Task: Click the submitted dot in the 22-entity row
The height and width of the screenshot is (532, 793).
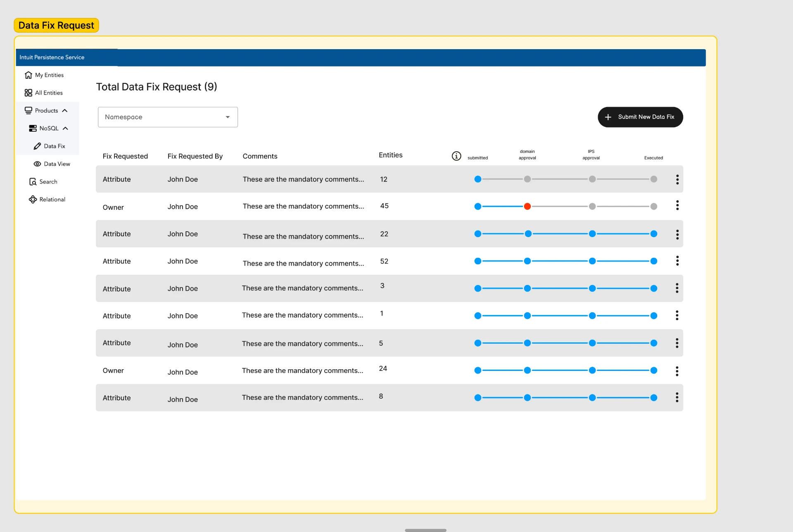Action: (x=478, y=234)
